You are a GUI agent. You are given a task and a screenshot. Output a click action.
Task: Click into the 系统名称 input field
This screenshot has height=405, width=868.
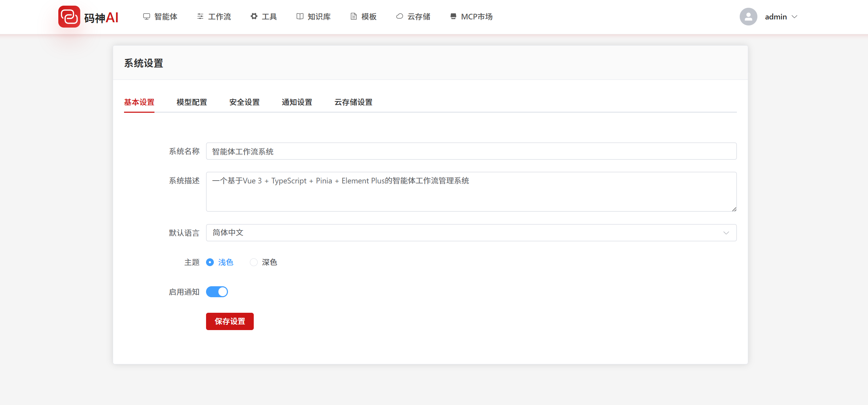pyautogui.click(x=471, y=152)
